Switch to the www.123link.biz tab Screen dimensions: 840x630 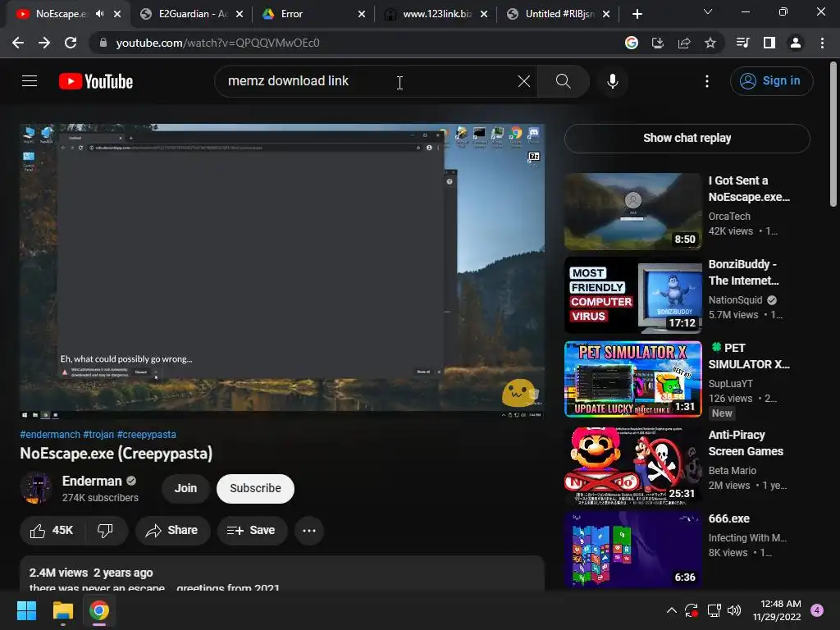coord(436,14)
